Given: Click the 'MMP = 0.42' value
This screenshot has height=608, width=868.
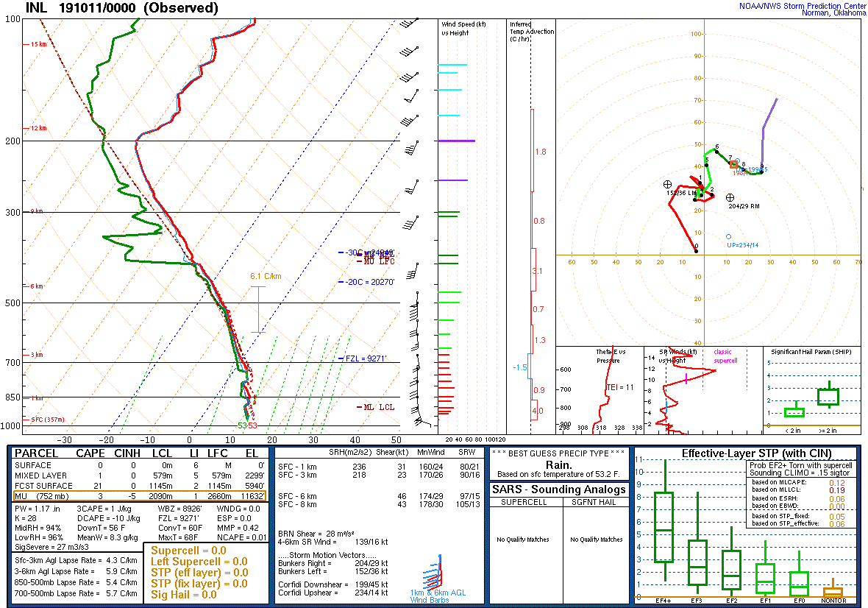Looking at the screenshot, I should tap(238, 528).
